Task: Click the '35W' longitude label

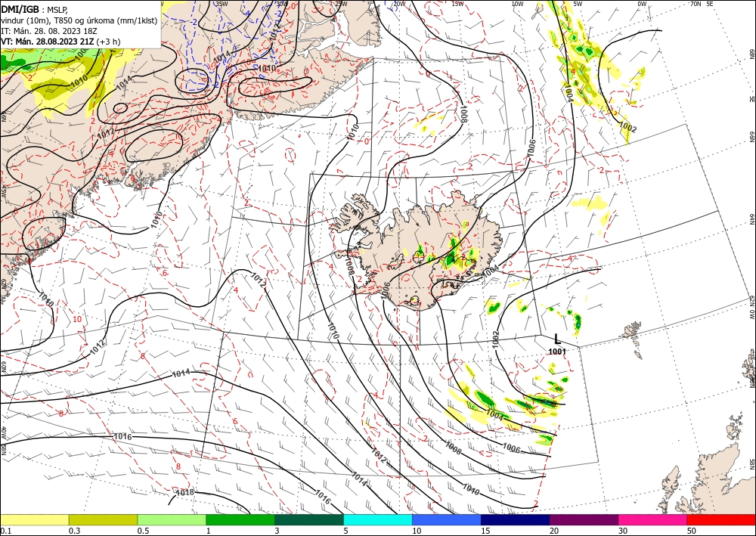Action: click(x=222, y=3)
